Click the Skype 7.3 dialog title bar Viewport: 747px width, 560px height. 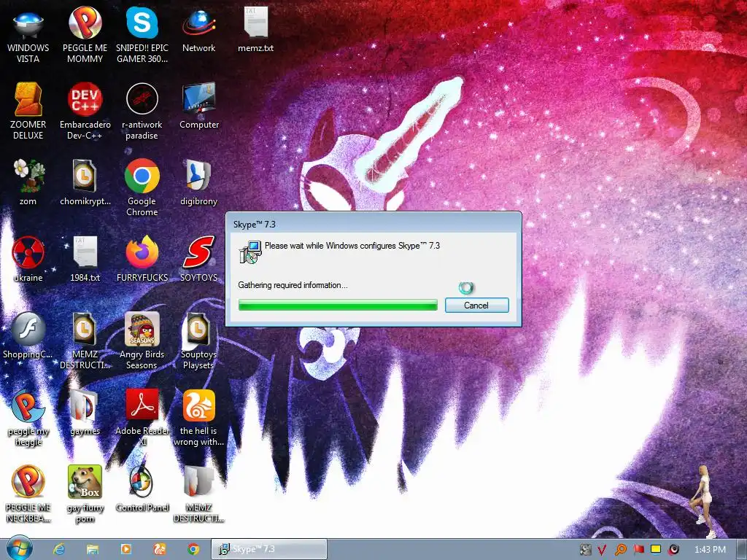click(x=373, y=225)
